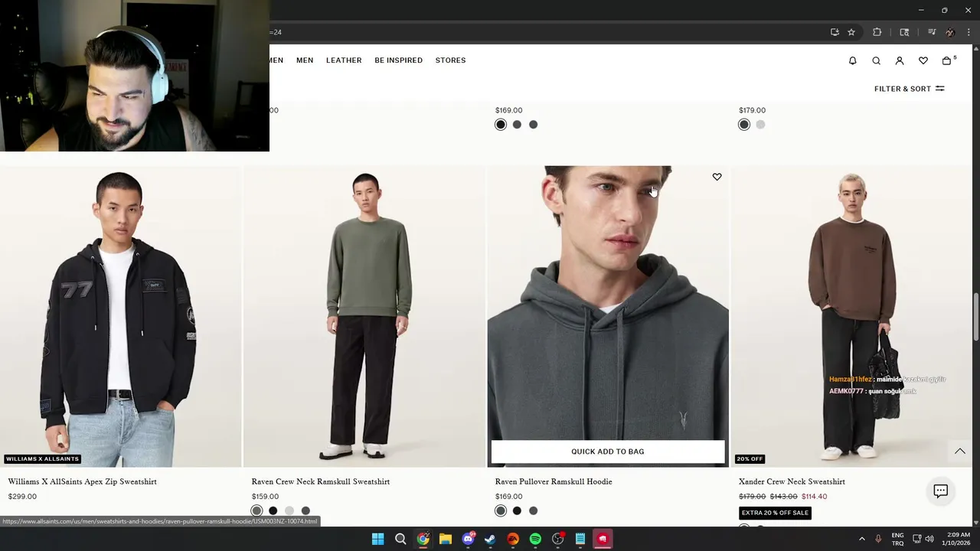Click the page vertical scrollbar thumb

[975, 315]
